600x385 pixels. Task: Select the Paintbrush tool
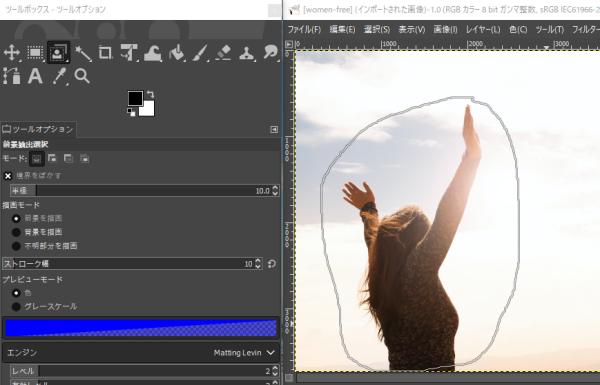(x=200, y=53)
